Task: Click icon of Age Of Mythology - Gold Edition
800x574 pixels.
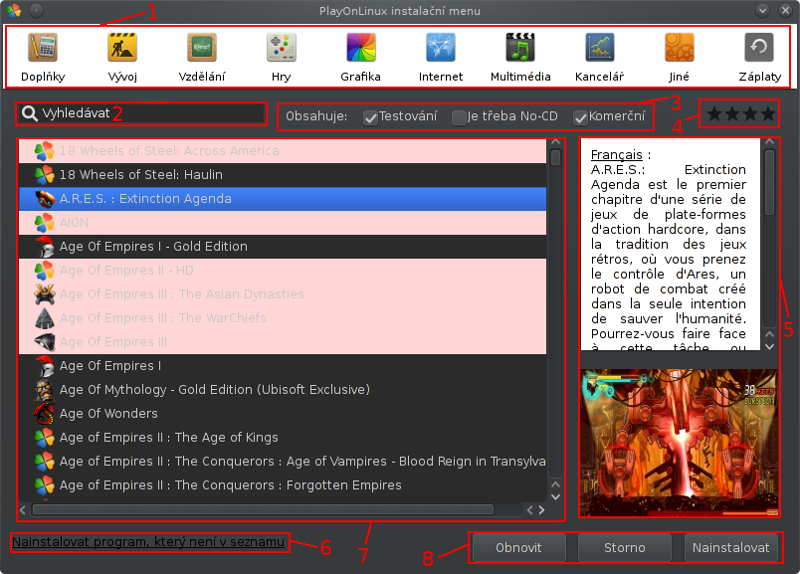Action: pyautogui.click(x=44, y=390)
